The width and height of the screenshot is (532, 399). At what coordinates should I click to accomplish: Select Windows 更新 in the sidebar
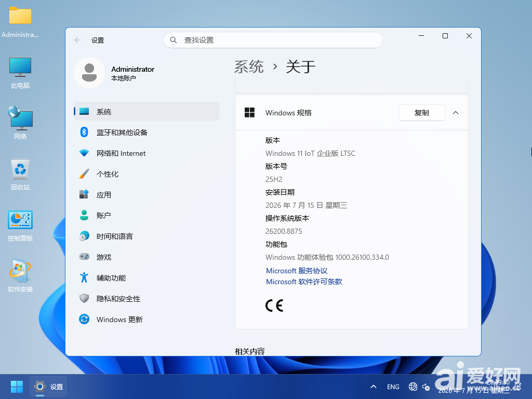point(146,320)
